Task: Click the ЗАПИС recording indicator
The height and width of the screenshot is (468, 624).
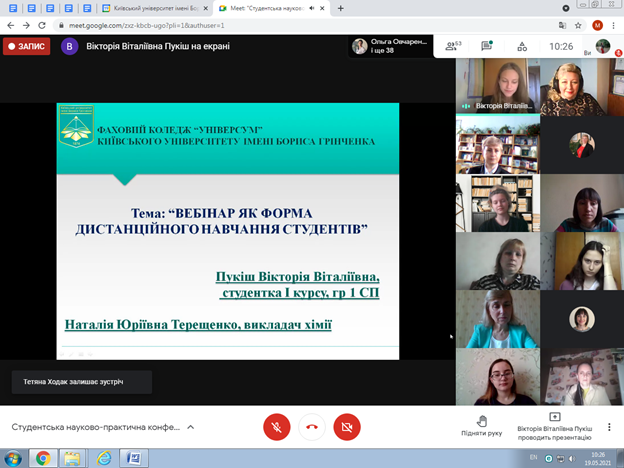Action: 26,46
